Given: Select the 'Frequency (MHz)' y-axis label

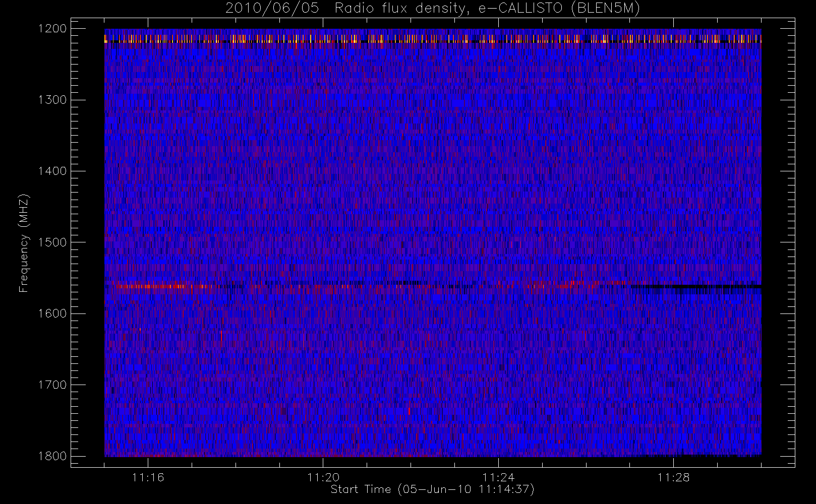Looking at the screenshot, I should [23, 243].
